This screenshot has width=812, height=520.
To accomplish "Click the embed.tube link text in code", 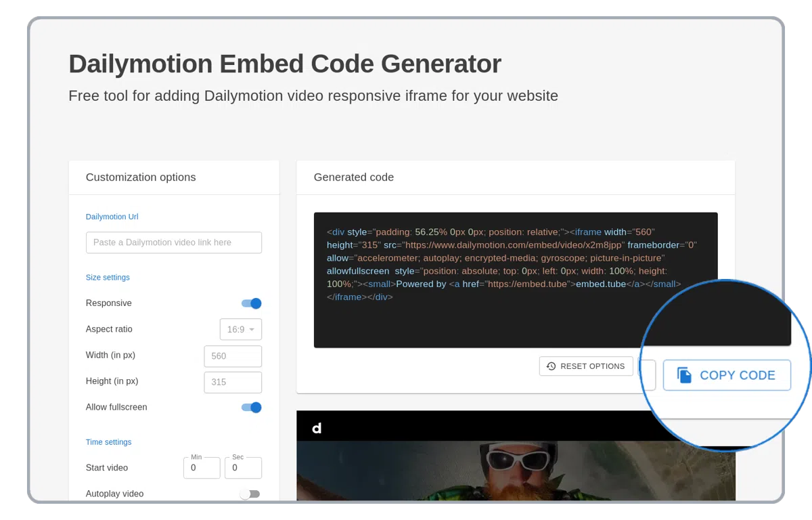I will pos(601,284).
